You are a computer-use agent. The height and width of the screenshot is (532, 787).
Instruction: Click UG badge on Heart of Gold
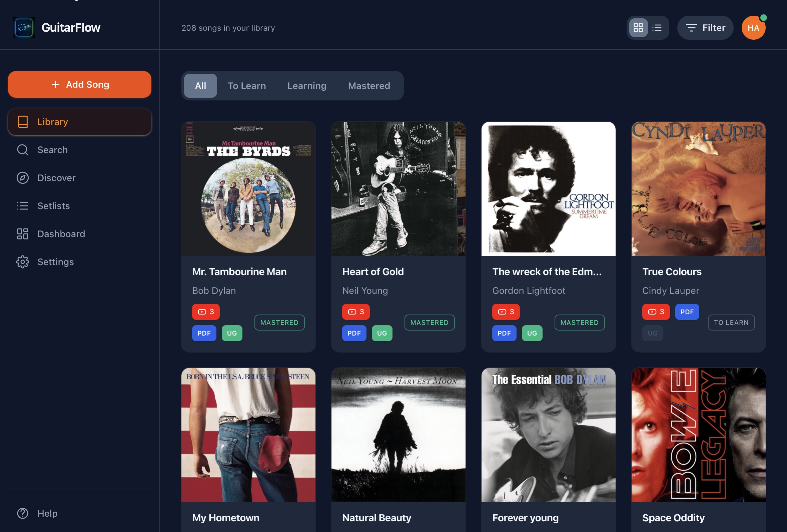[x=382, y=333]
